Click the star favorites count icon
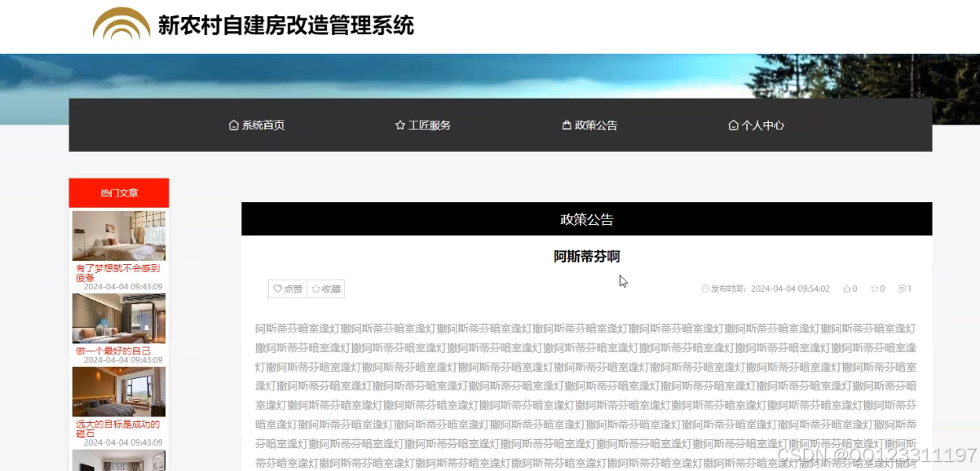This screenshot has width=980, height=471. pos(874,288)
